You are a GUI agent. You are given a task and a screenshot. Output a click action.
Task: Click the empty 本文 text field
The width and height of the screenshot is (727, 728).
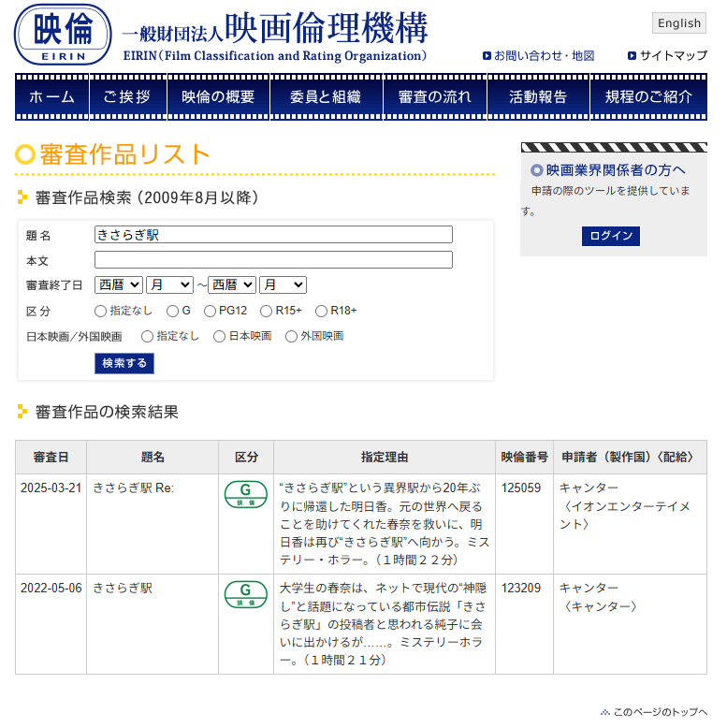pyautogui.click(x=273, y=259)
